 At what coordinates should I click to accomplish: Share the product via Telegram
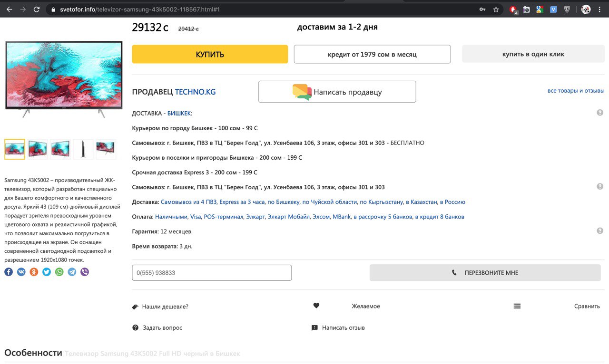tap(72, 272)
